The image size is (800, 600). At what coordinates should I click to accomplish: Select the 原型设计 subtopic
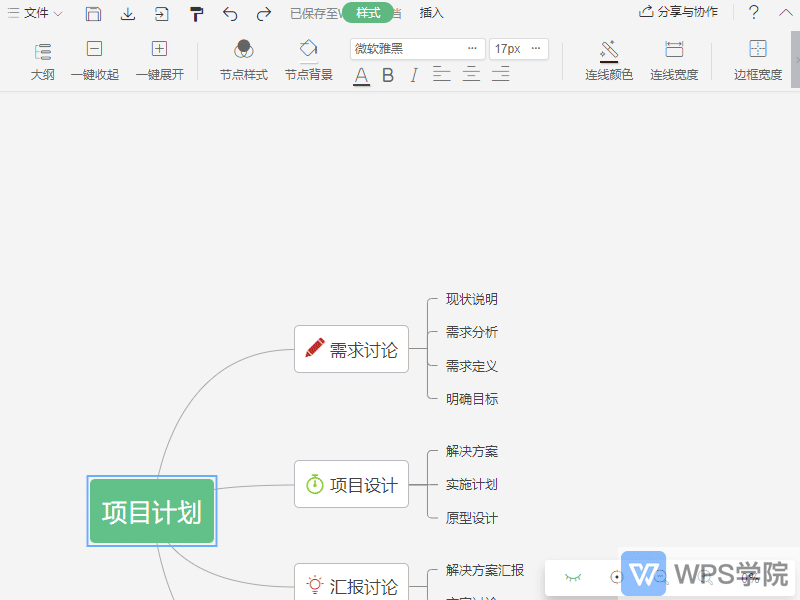pyautogui.click(x=471, y=519)
